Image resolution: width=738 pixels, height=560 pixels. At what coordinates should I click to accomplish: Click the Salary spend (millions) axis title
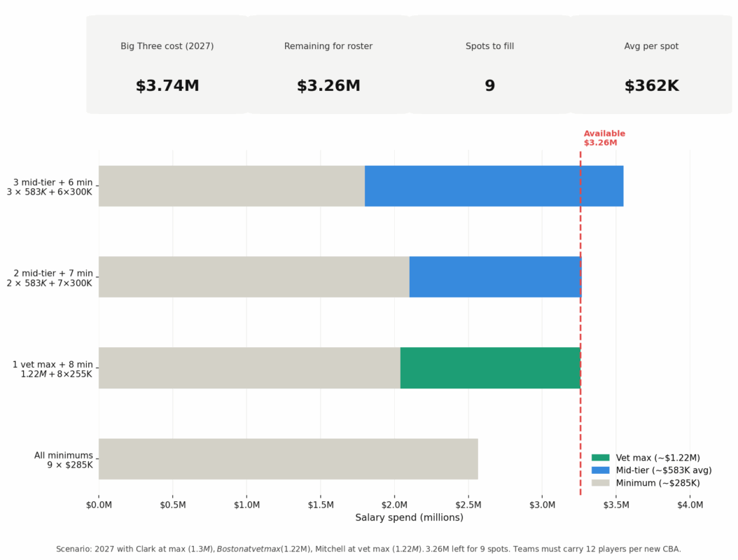coord(409,518)
